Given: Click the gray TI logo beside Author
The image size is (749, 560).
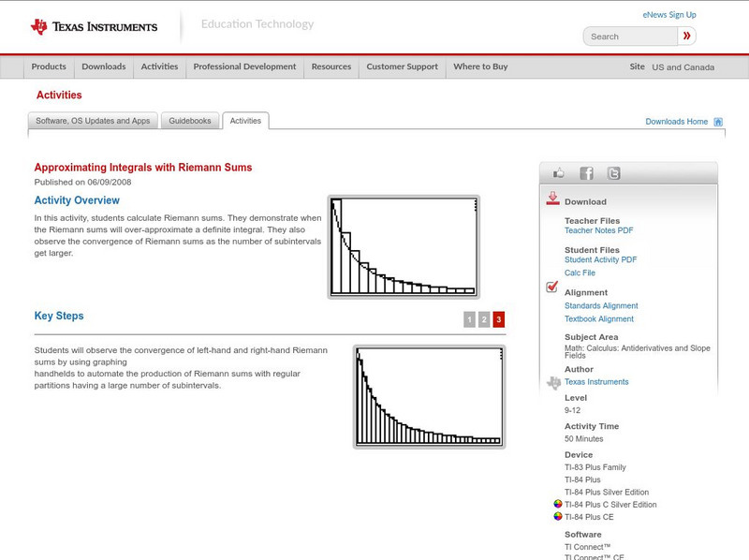Looking at the screenshot, I should [x=553, y=383].
